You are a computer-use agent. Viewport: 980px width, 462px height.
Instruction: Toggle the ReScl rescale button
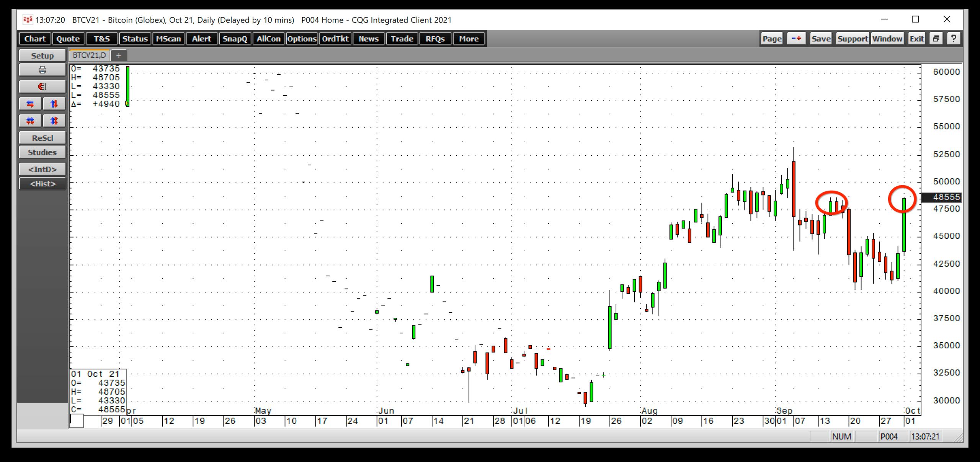point(42,137)
